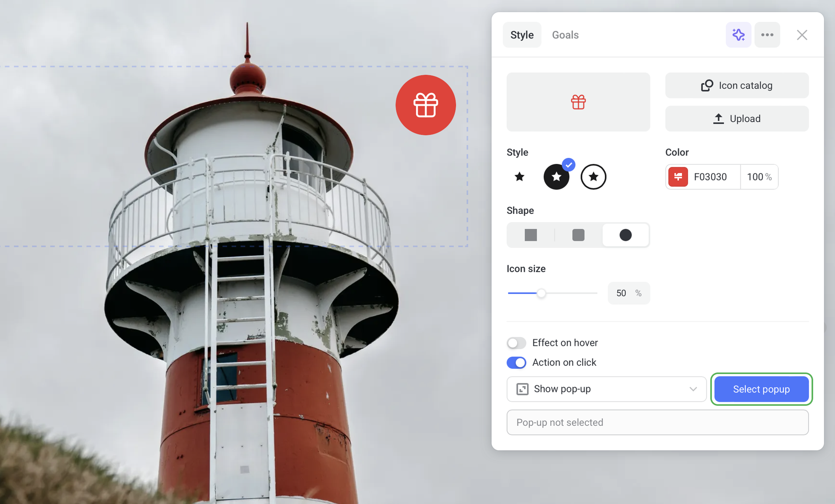This screenshot has height=504, width=835.
Task: Click the Upload button
Action: [x=737, y=119]
